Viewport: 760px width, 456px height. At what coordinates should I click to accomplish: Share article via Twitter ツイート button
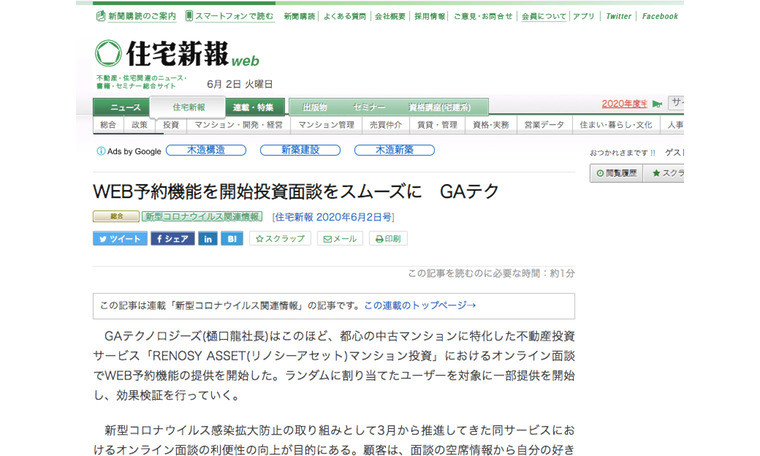pyautogui.click(x=120, y=239)
